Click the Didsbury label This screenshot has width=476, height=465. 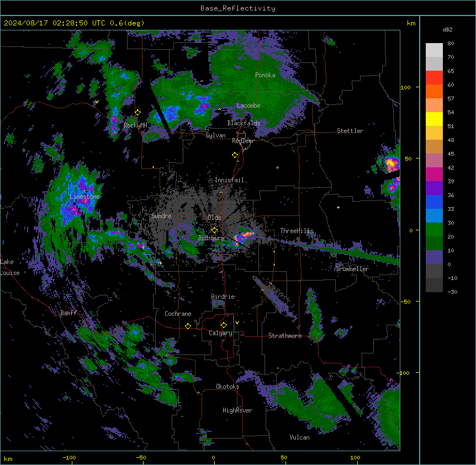(x=211, y=238)
